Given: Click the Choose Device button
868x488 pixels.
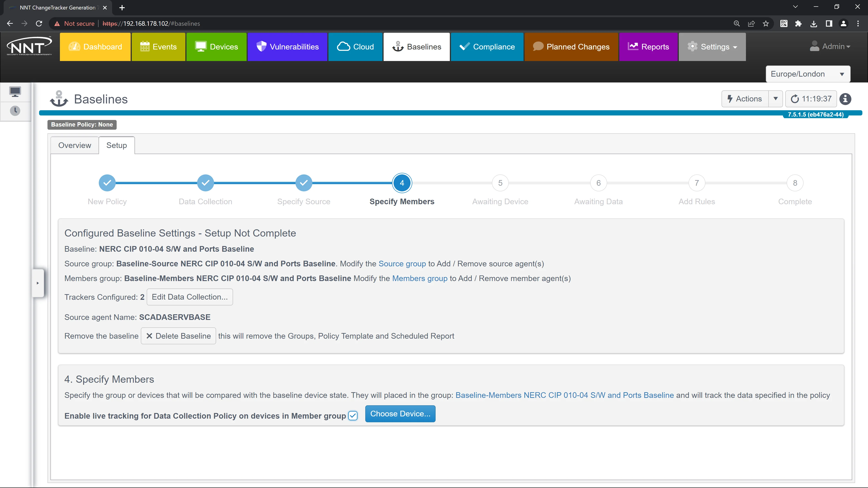Looking at the screenshot, I should (400, 414).
